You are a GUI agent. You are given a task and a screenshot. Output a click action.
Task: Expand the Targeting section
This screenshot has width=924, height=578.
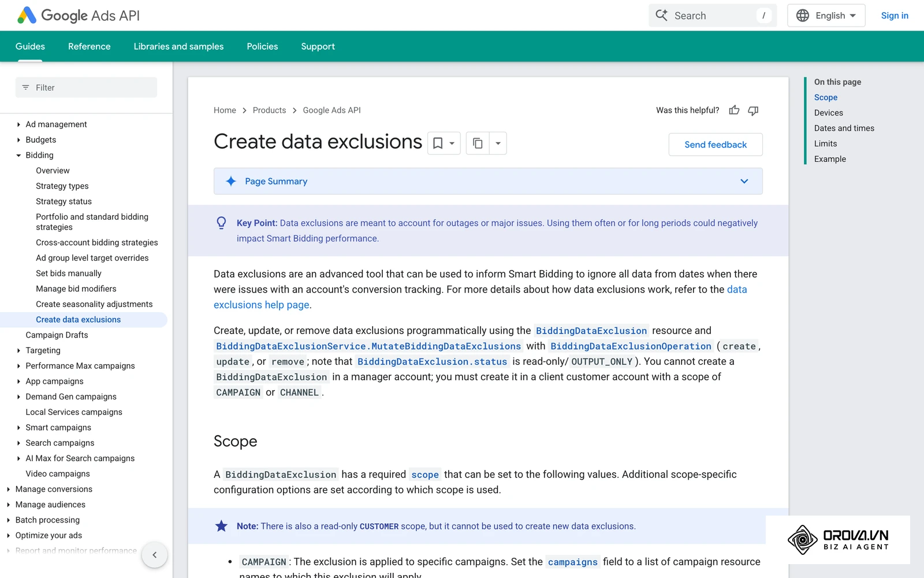point(18,350)
